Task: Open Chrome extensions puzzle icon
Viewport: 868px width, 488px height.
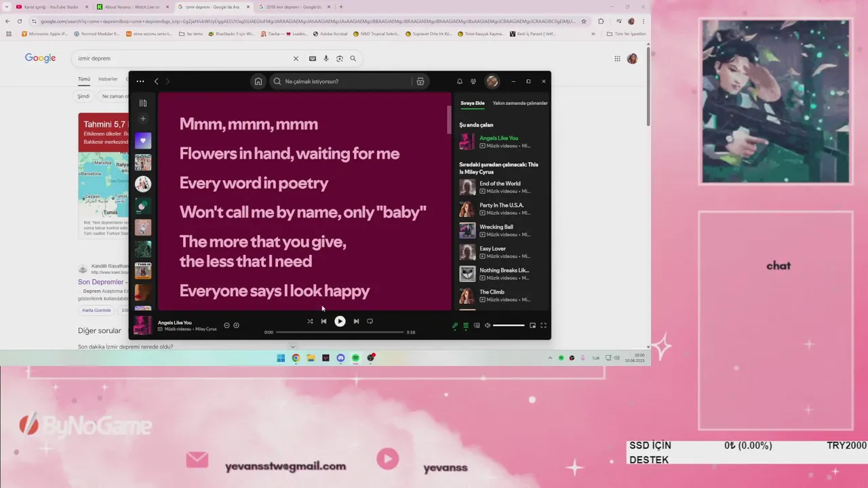Action: tap(601, 21)
